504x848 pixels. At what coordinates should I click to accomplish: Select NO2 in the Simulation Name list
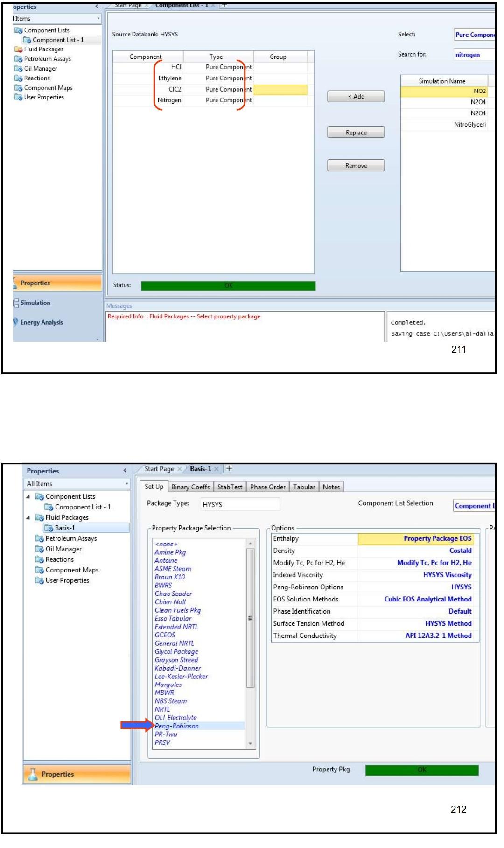coord(444,92)
